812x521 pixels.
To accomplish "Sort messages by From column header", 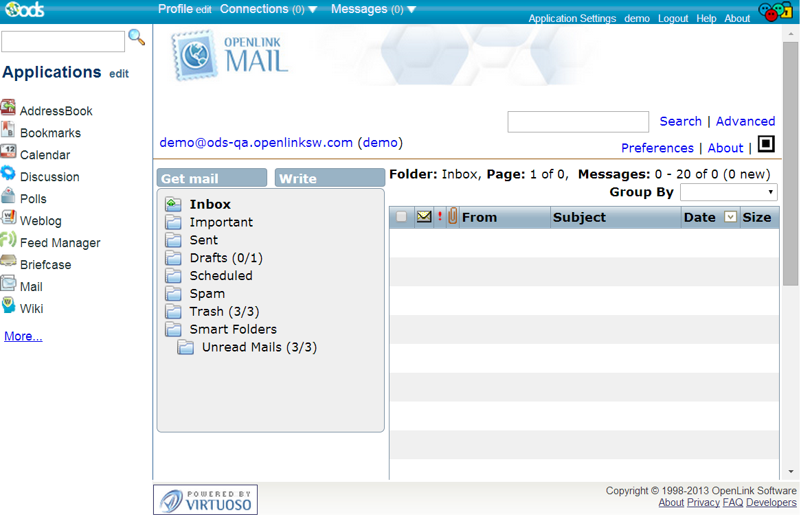I will 479,218.
